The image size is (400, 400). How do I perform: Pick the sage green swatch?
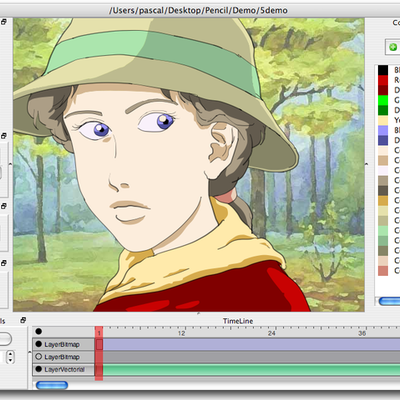(383, 240)
